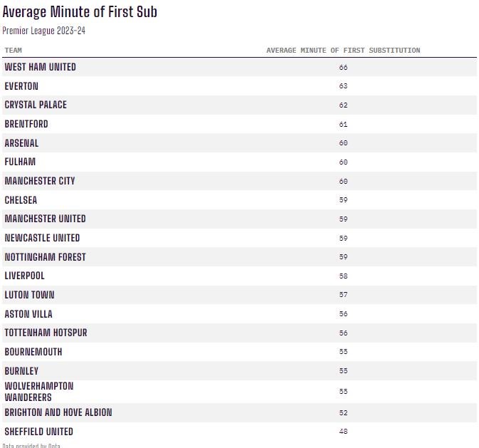The width and height of the screenshot is (479, 448).
Task: Select Crystal Palace in the table
Action: pyautogui.click(x=36, y=105)
